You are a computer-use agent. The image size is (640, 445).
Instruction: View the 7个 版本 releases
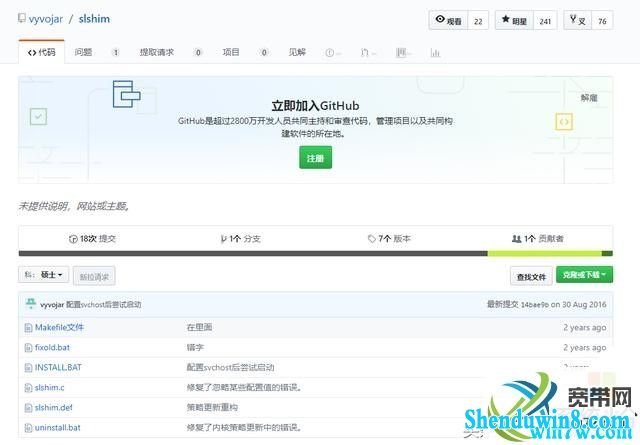[389, 238]
